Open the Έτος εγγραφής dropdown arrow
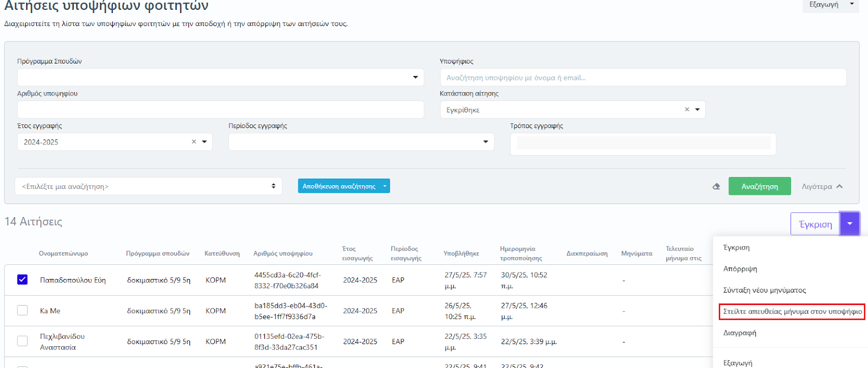Viewport: 868px width, 368px height. [x=205, y=142]
